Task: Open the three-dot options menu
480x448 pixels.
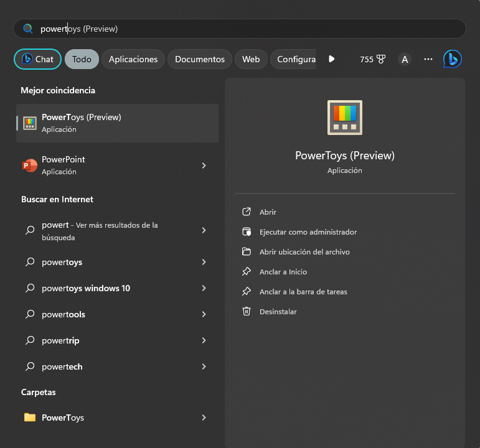Action: (x=428, y=59)
